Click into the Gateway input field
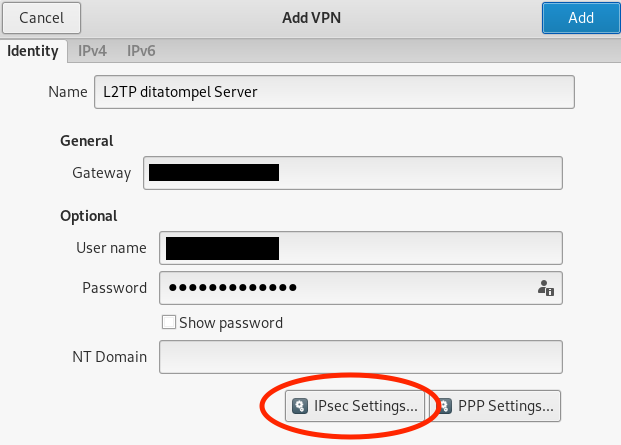Image resolution: width=621 pixels, height=445 pixels. 353,173
